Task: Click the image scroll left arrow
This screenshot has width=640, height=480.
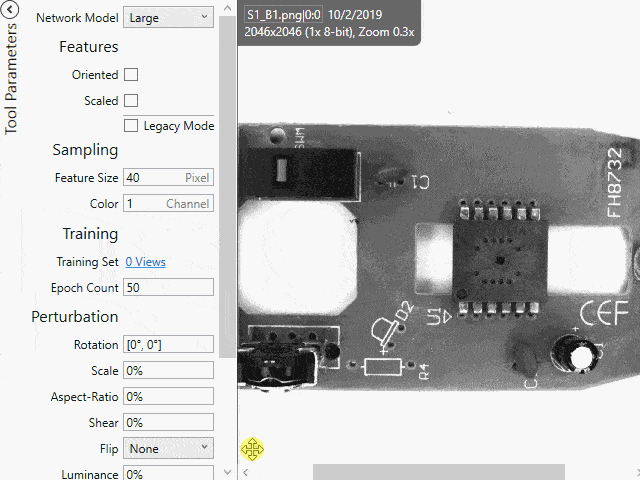Action: [x=246, y=472]
